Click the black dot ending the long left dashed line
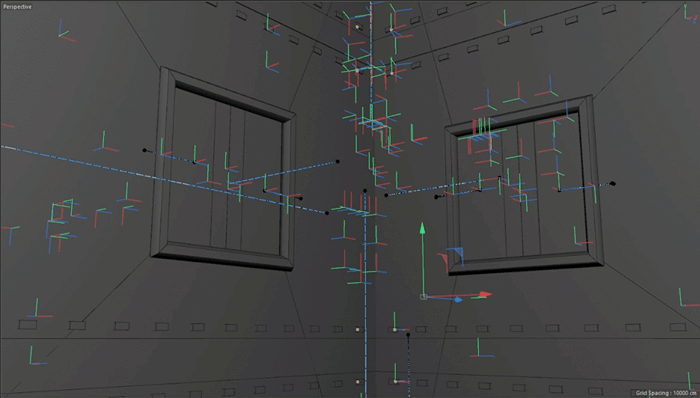700x398 pixels. point(327,213)
